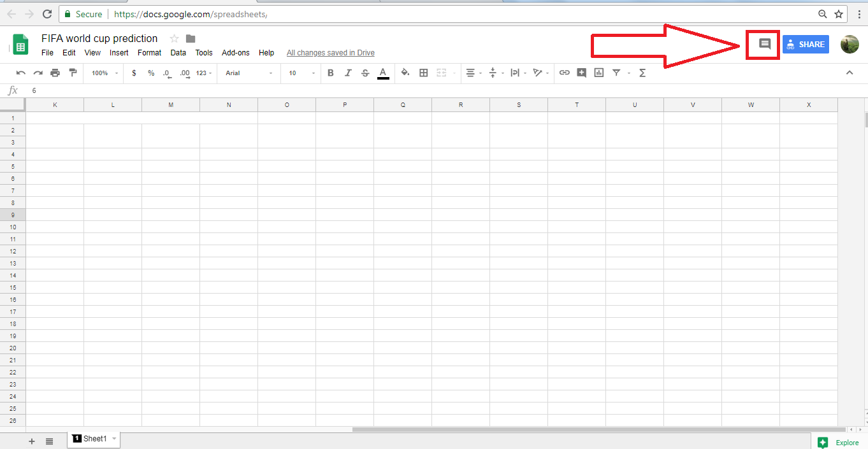Click All changes saved in Drive link
The height and width of the screenshot is (449, 868).
[330, 53]
